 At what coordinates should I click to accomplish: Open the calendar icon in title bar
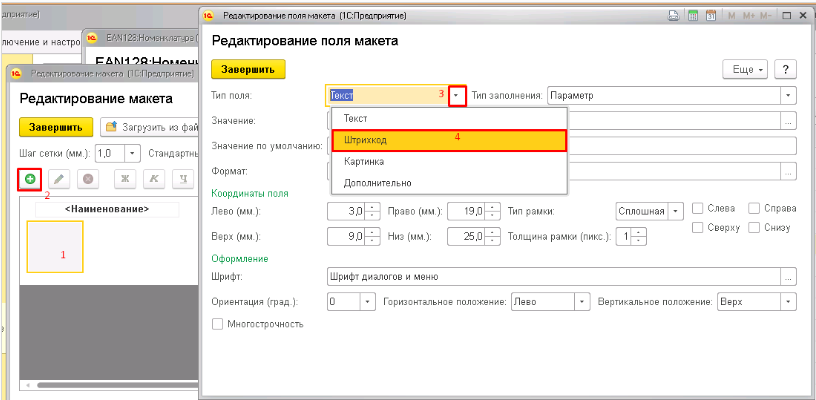point(711,16)
